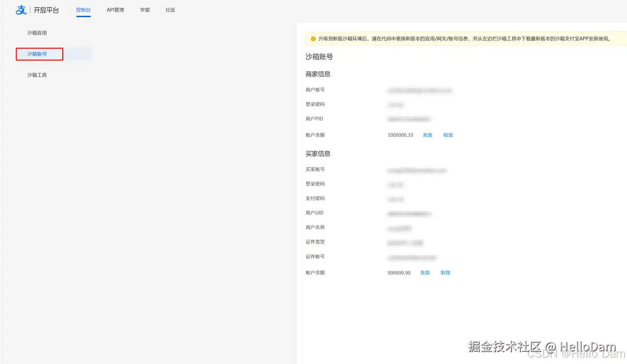
Task: Click the upgrade notice banner text
Action: tap(460, 38)
